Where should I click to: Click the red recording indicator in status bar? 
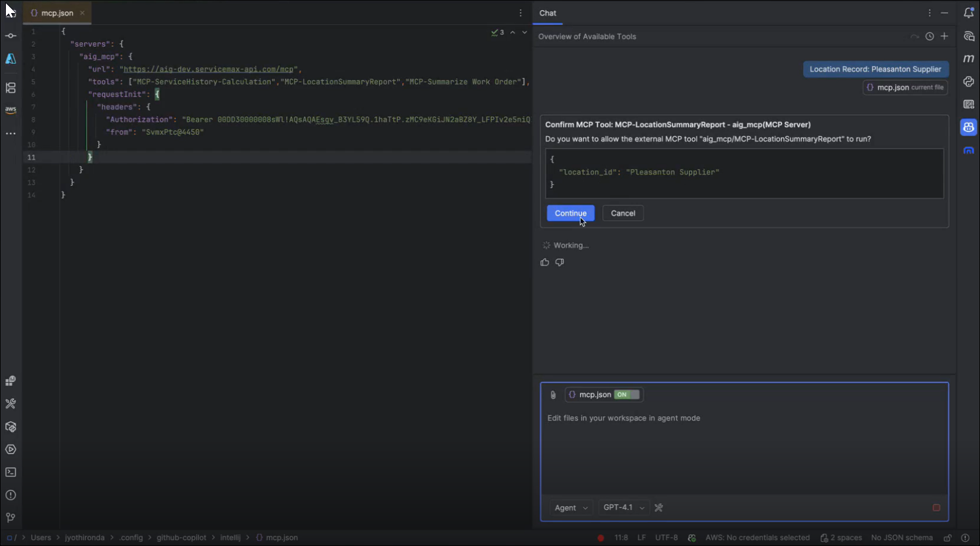pos(601,538)
